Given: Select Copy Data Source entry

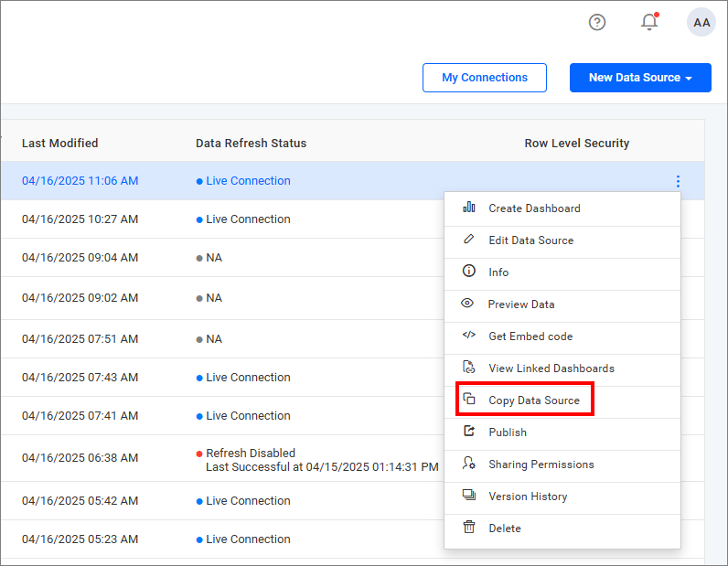Looking at the screenshot, I should [x=562, y=400].
